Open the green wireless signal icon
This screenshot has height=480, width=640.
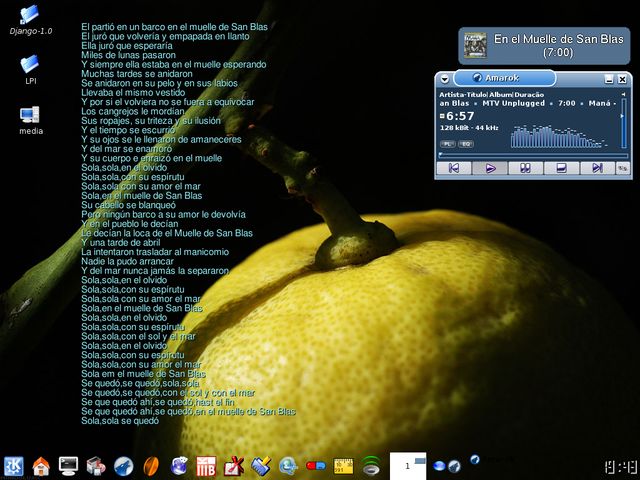[371, 466]
